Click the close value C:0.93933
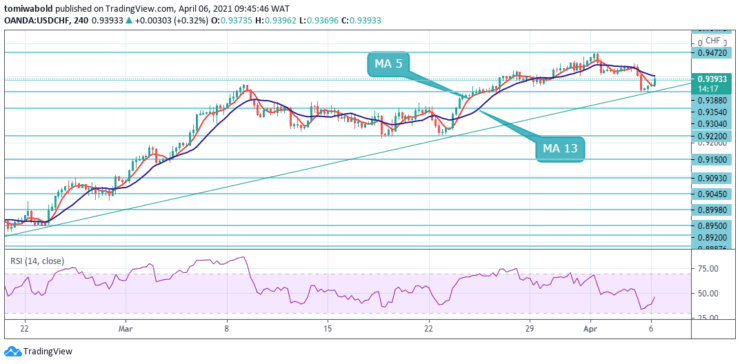Screen dimensions: 740x364 (360, 21)
